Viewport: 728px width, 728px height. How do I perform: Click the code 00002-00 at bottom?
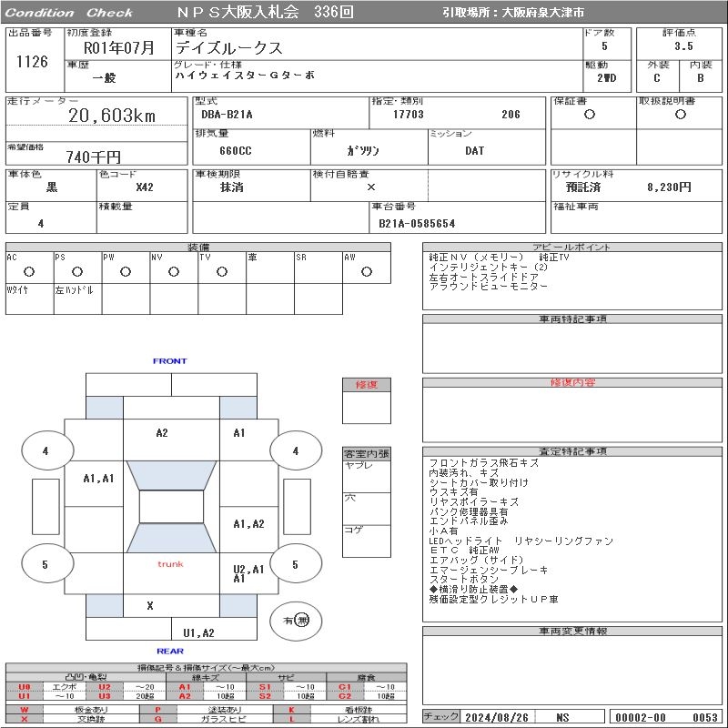(641, 717)
